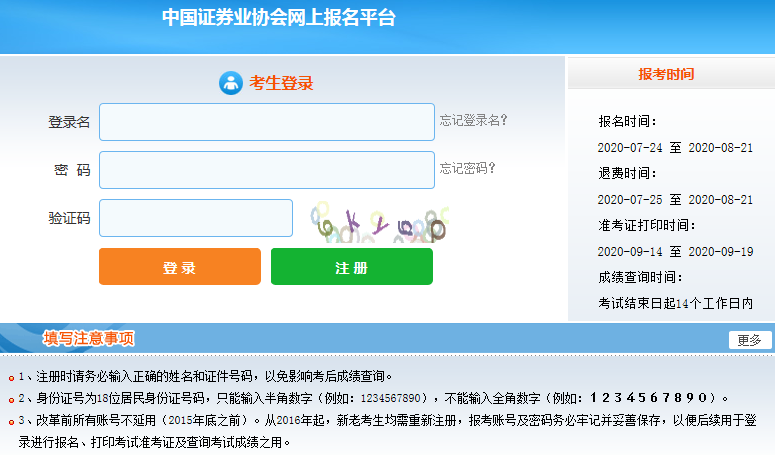Click the 考生登录 heading text
Image resolution: width=775 pixels, height=455 pixels.
(x=281, y=83)
